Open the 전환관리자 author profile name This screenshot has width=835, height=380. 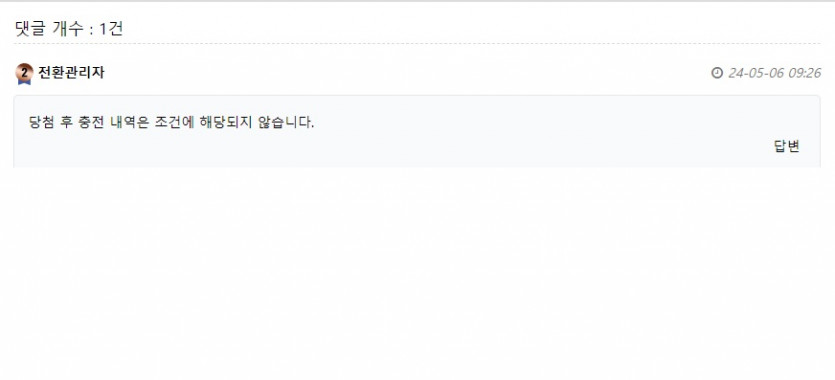(x=71, y=72)
